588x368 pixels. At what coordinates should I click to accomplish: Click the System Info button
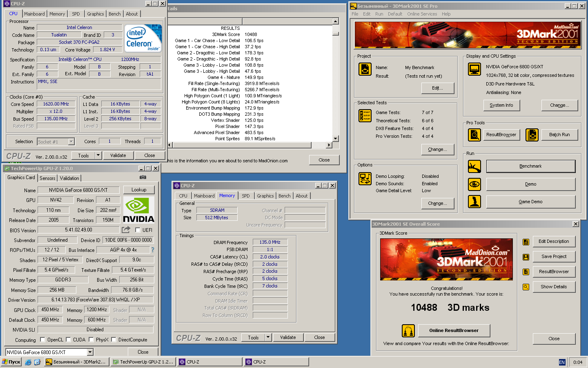(501, 105)
